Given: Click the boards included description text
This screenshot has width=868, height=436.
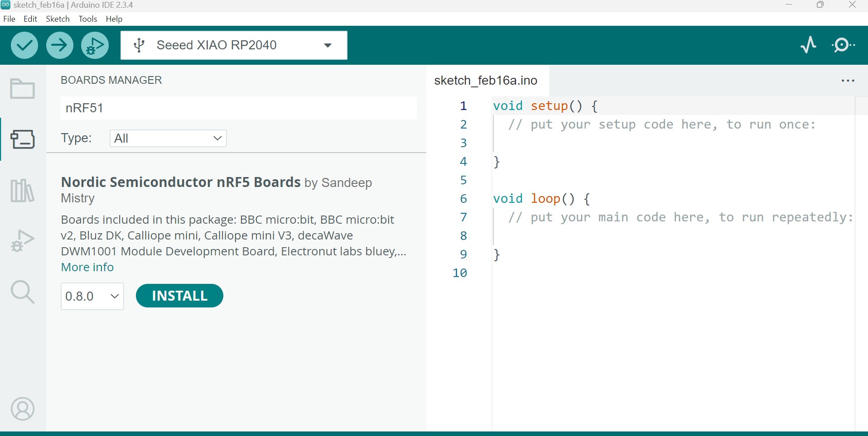Looking at the screenshot, I should click(234, 235).
